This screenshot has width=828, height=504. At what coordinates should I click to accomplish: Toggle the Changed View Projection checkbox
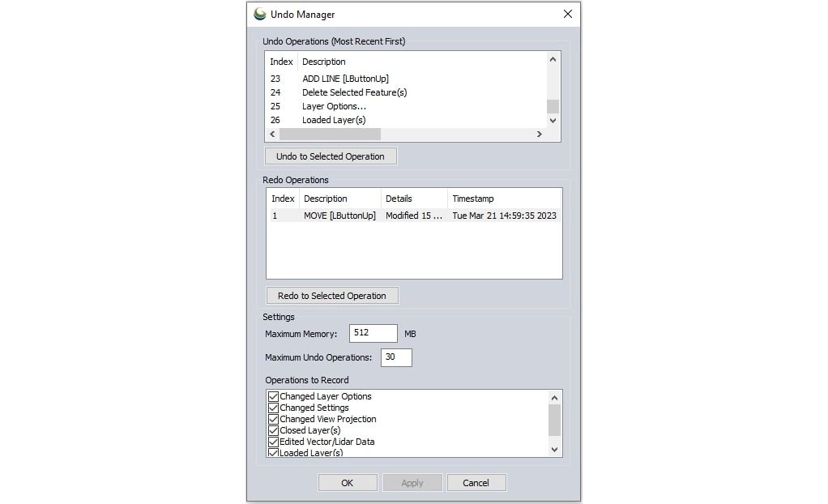[x=273, y=419]
